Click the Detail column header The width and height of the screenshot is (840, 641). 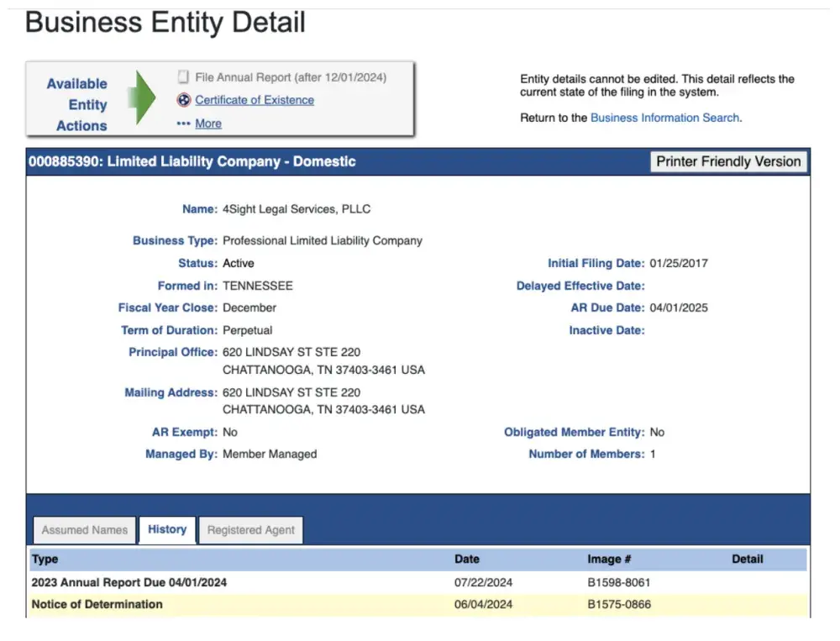click(x=747, y=560)
